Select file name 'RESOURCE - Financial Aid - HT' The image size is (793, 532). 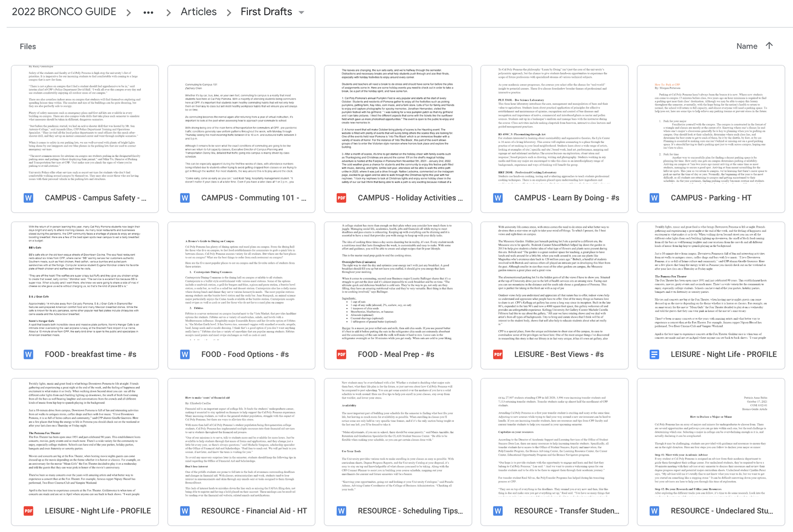click(254, 511)
